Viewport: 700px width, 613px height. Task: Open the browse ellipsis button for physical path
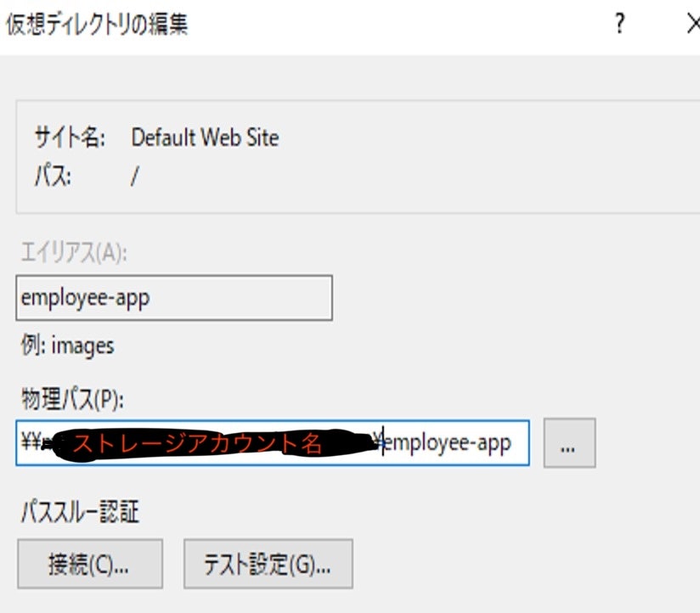pos(569,442)
